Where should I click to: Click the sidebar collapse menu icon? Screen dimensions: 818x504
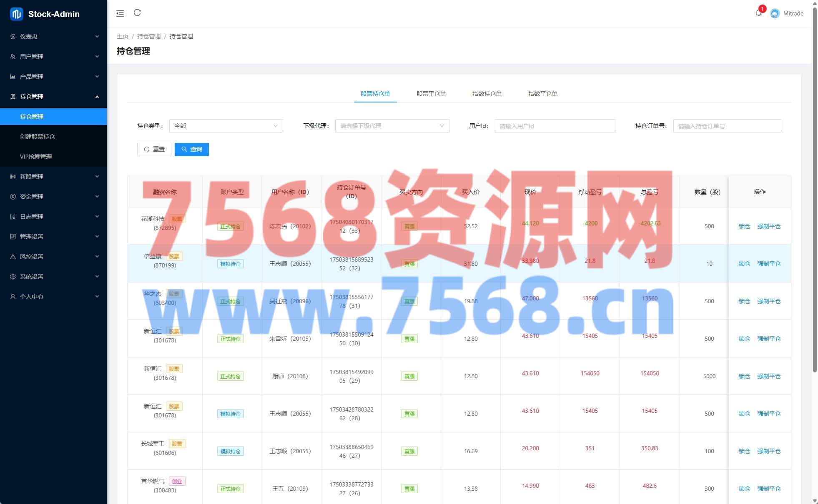click(x=120, y=13)
